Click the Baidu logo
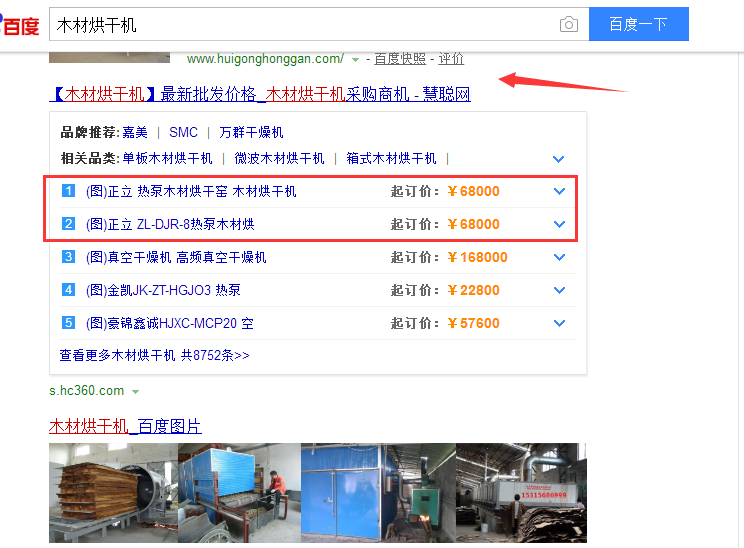This screenshot has height=548, width=744. point(19,25)
